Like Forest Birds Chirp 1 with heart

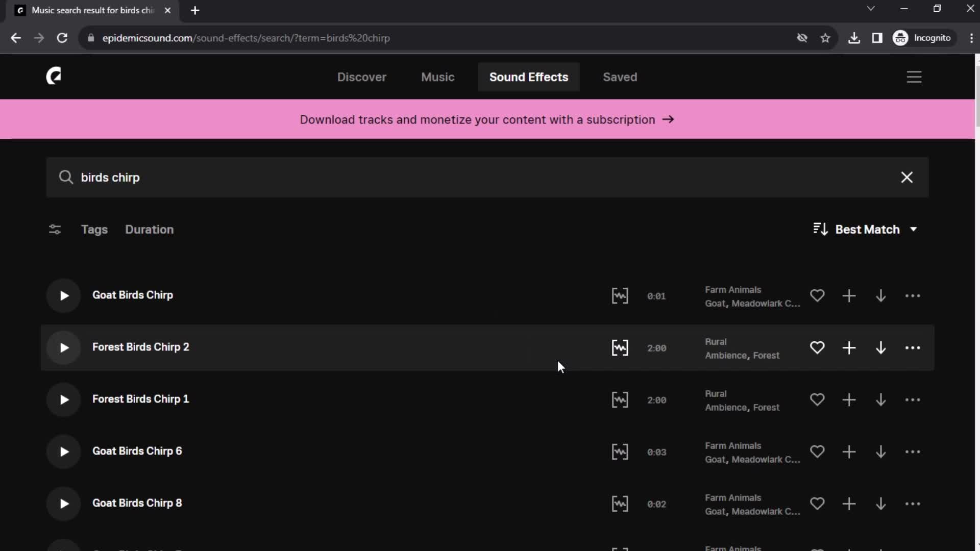(817, 399)
